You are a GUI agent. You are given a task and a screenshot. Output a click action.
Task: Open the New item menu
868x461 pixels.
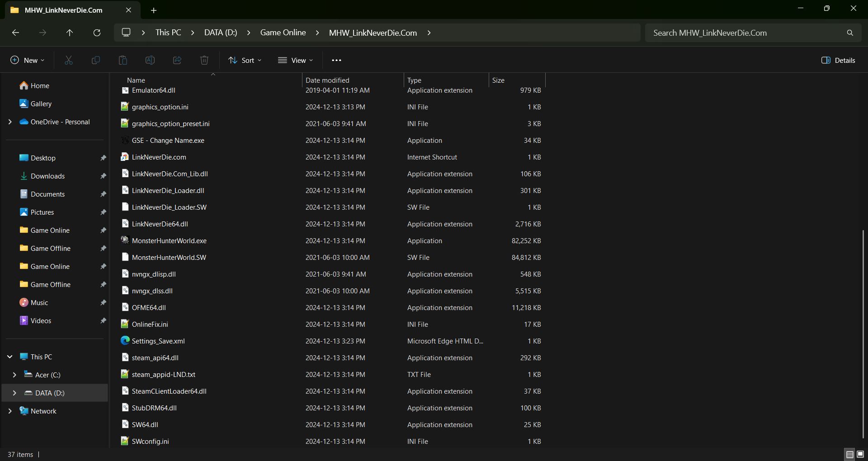[28, 61]
